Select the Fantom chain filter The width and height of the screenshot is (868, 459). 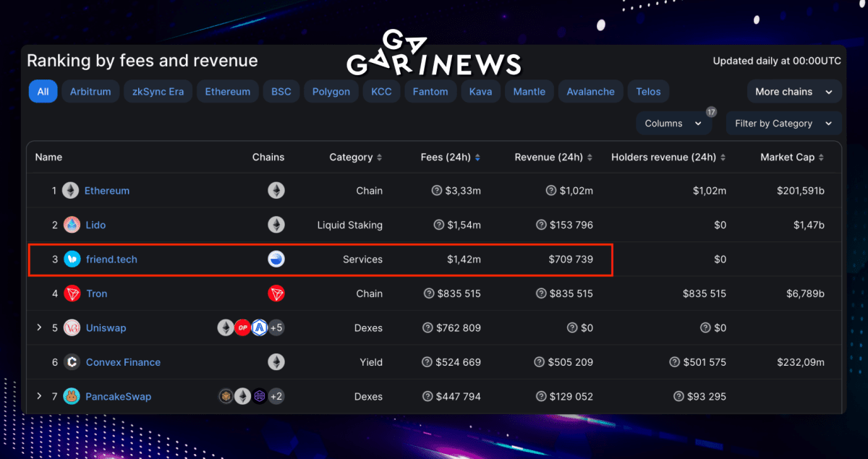click(x=430, y=92)
